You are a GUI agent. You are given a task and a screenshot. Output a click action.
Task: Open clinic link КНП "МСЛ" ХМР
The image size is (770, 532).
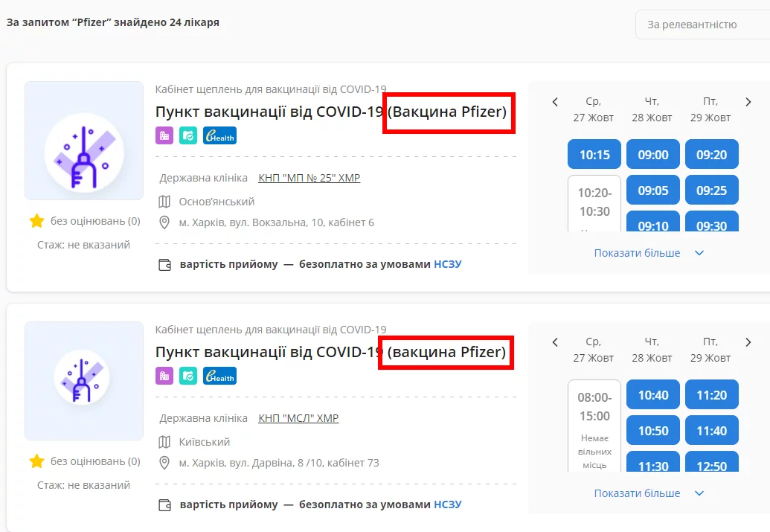pos(298,418)
